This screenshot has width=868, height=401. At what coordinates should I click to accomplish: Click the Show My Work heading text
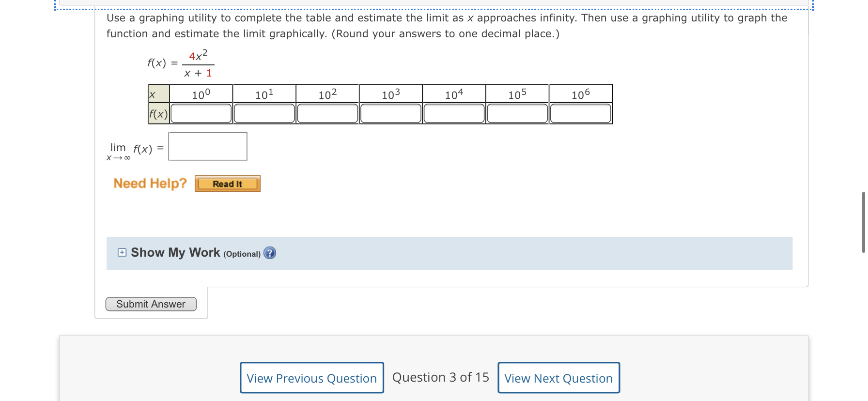pyautogui.click(x=176, y=252)
